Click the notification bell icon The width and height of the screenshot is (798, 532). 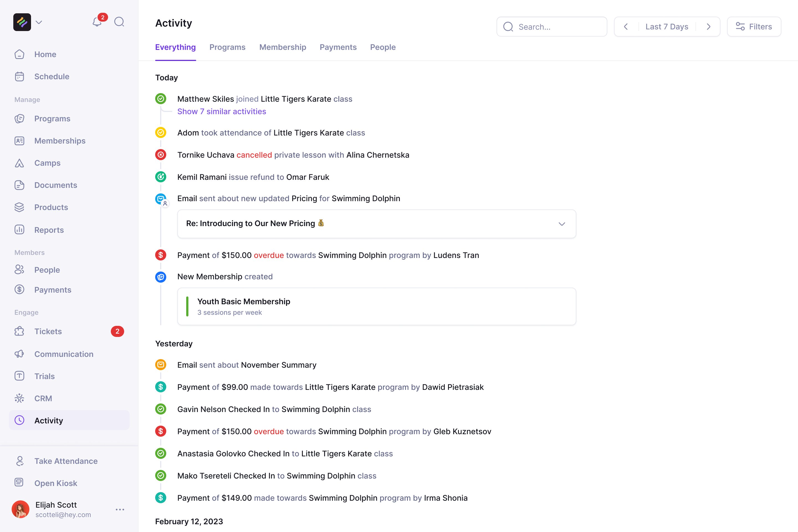tap(97, 22)
